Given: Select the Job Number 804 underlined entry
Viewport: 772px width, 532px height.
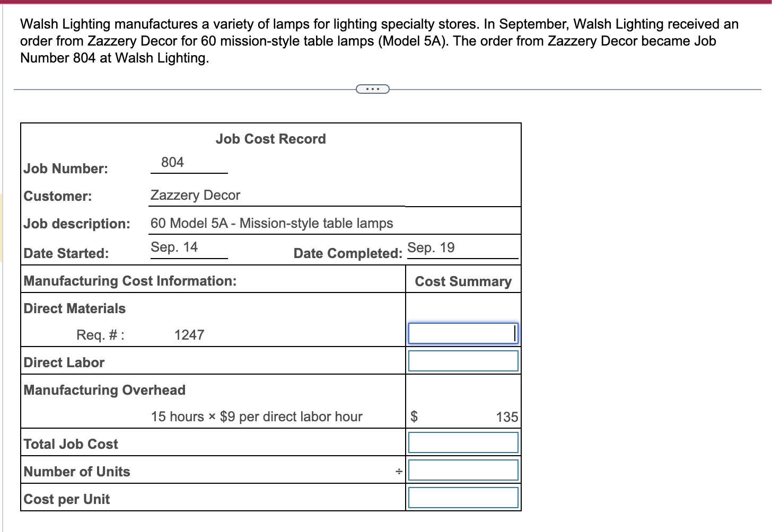Looking at the screenshot, I should pyautogui.click(x=172, y=162).
